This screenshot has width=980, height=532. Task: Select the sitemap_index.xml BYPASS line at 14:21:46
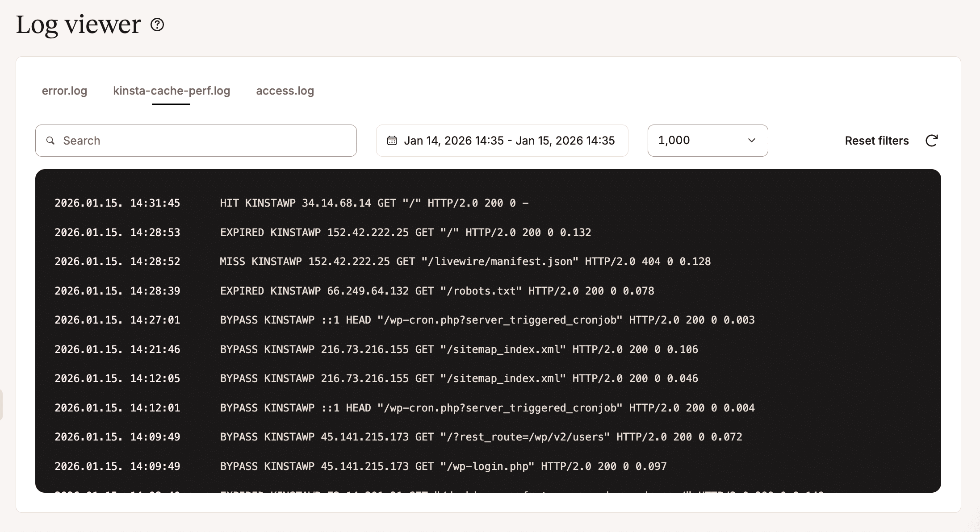(x=458, y=349)
